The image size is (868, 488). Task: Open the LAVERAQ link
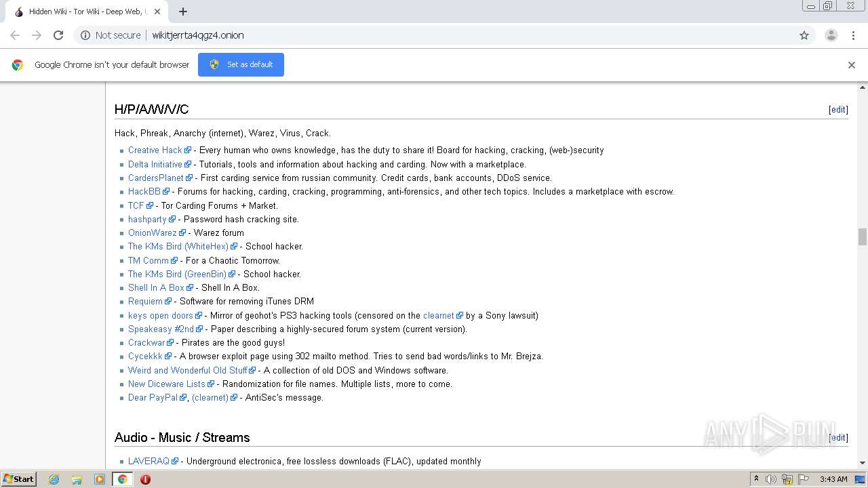click(149, 461)
